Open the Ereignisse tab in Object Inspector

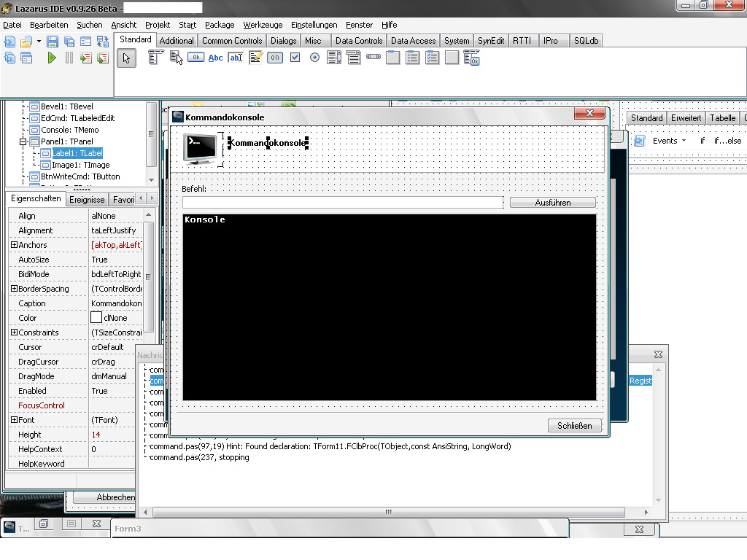(x=87, y=200)
